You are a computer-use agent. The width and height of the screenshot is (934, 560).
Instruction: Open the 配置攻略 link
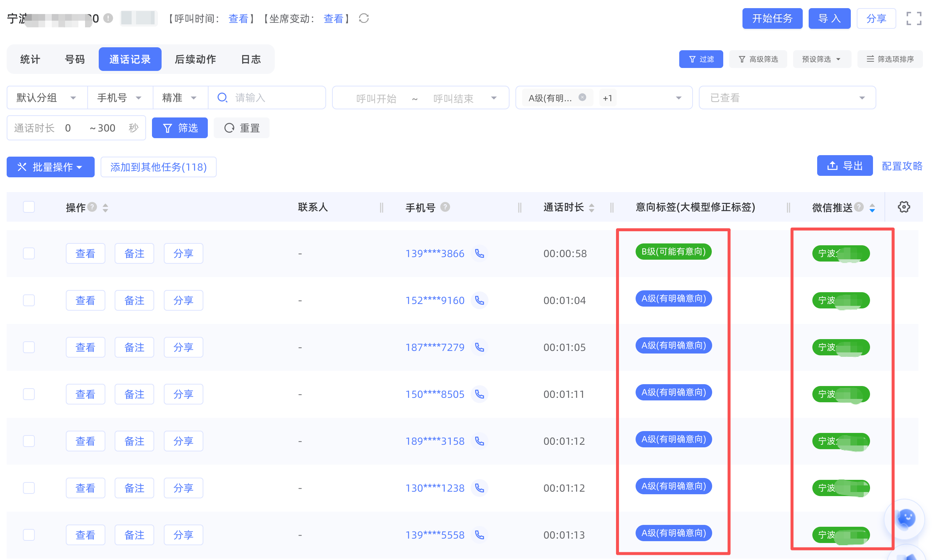[901, 165]
